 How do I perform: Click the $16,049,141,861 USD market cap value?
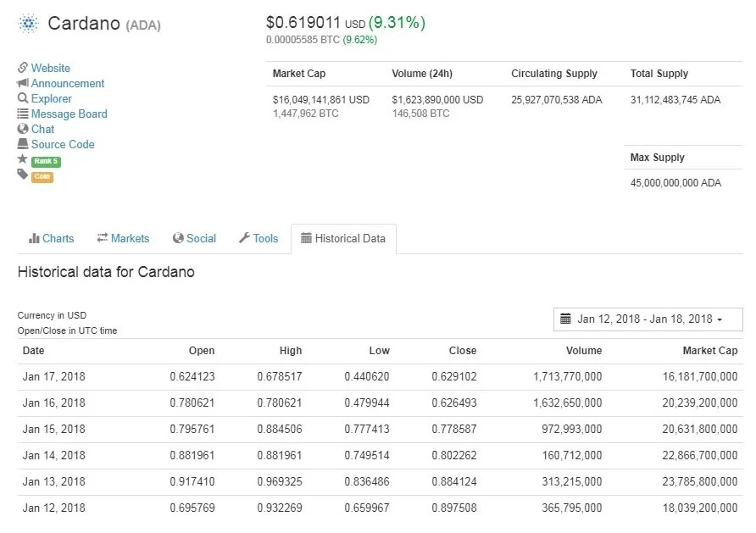(321, 100)
